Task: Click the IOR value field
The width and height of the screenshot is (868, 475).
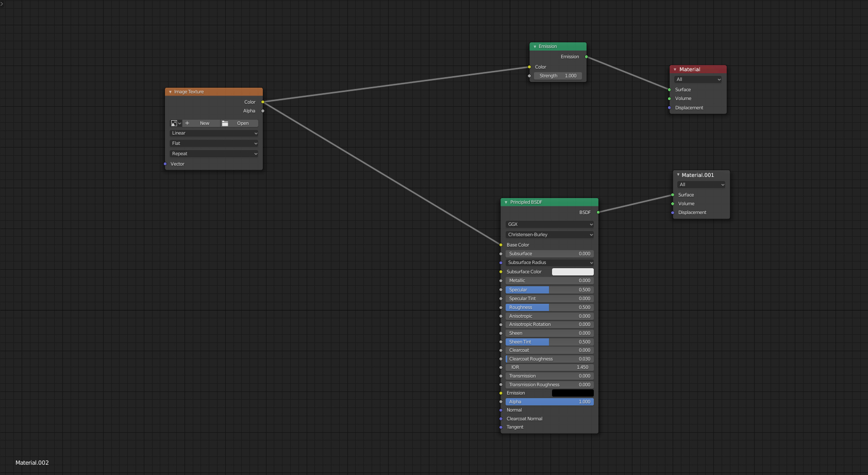Action: coord(549,367)
